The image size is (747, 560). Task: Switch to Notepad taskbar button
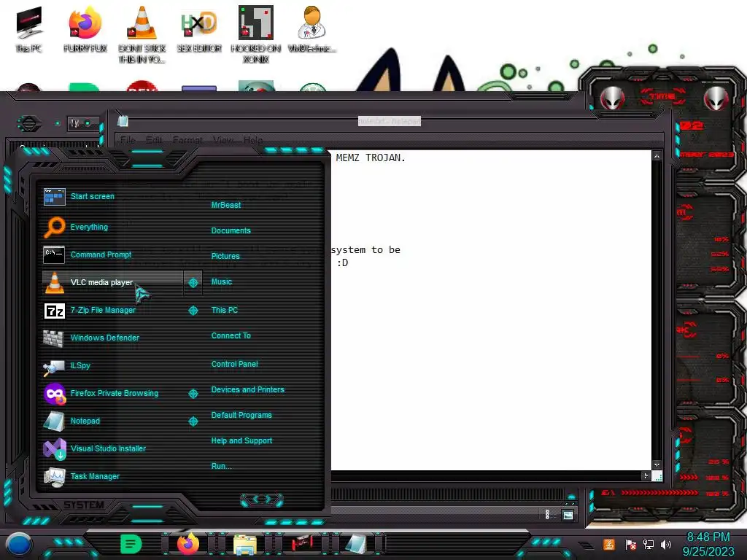(356, 544)
